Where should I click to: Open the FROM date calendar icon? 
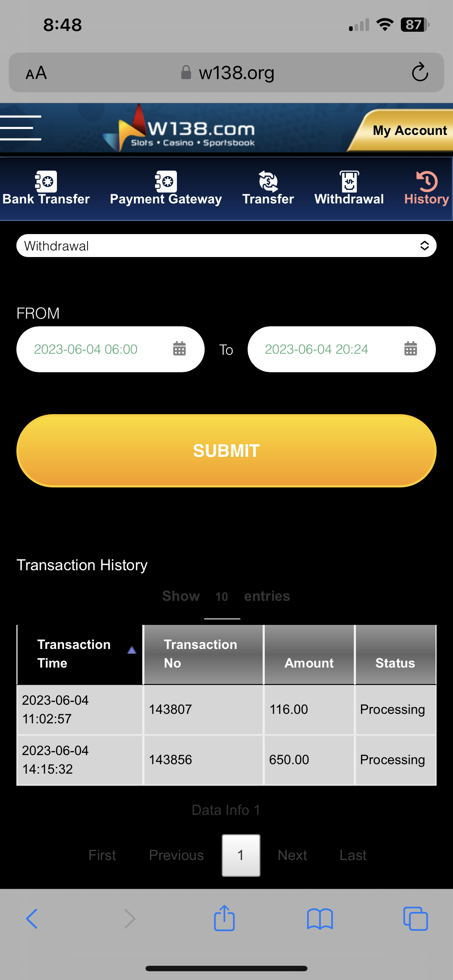[x=179, y=349]
